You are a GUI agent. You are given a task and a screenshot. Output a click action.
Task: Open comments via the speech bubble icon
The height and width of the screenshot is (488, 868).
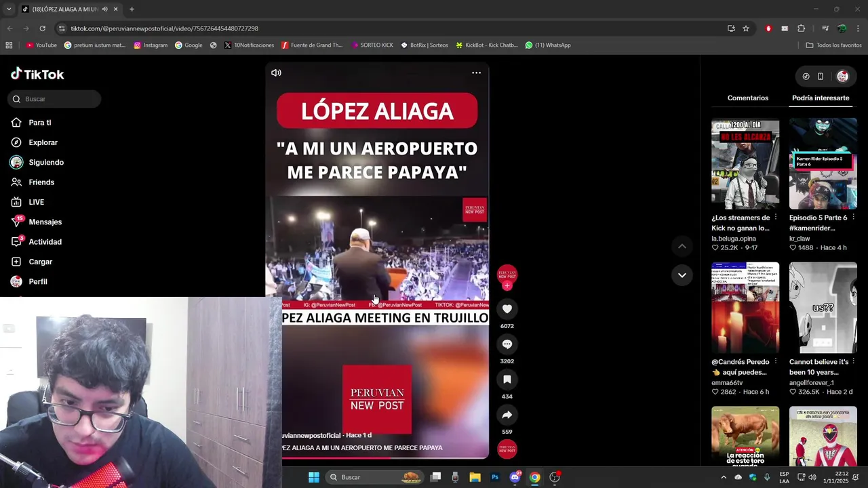[x=507, y=344]
